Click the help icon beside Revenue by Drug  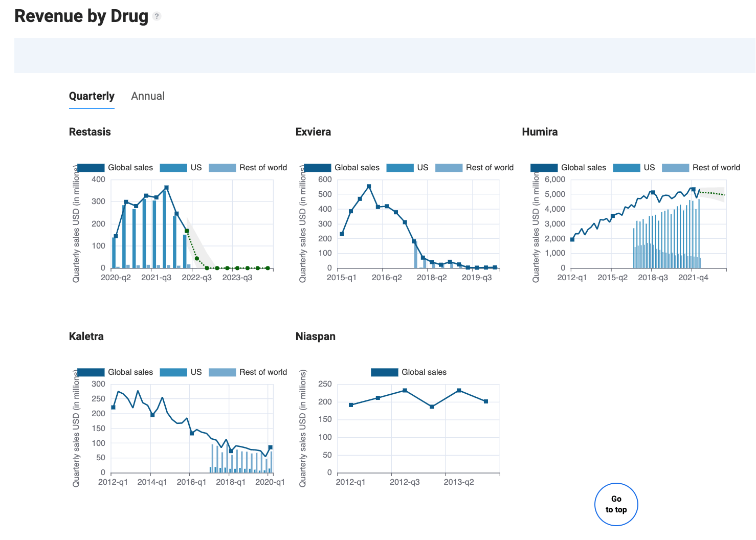click(157, 16)
